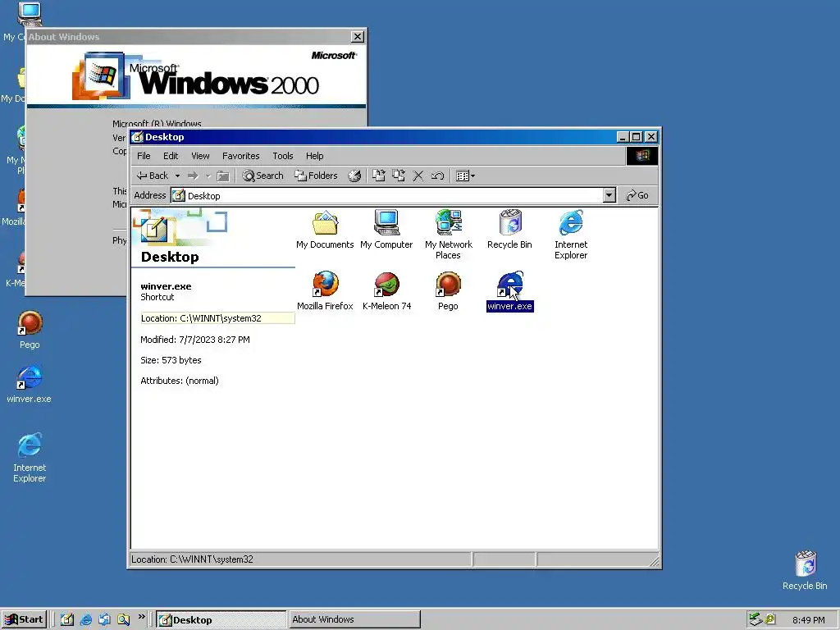
Task: Click the Delete X toolbar icon
Action: pyautogui.click(x=418, y=176)
